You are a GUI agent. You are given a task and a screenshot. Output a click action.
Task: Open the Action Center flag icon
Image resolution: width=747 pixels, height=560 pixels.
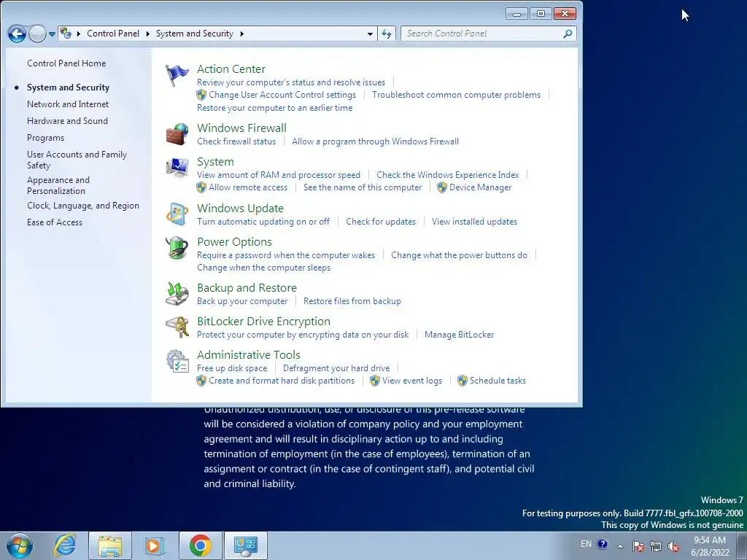tap(177, 76)
